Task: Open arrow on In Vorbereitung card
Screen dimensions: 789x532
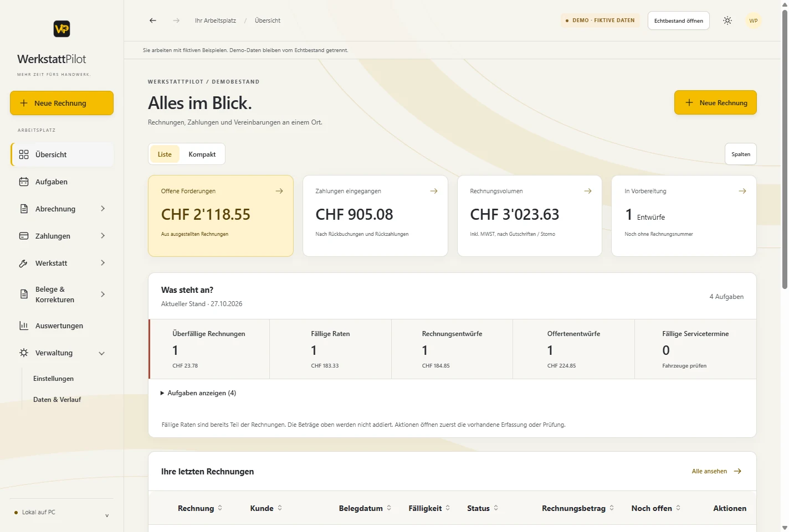Action: tap(742, 191)
